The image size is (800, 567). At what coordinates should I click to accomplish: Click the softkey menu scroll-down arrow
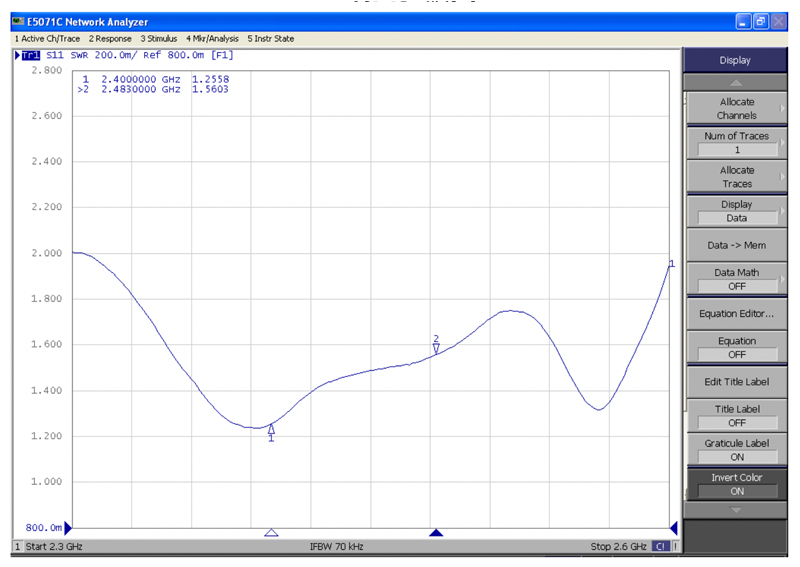click(x=737, y=510)
